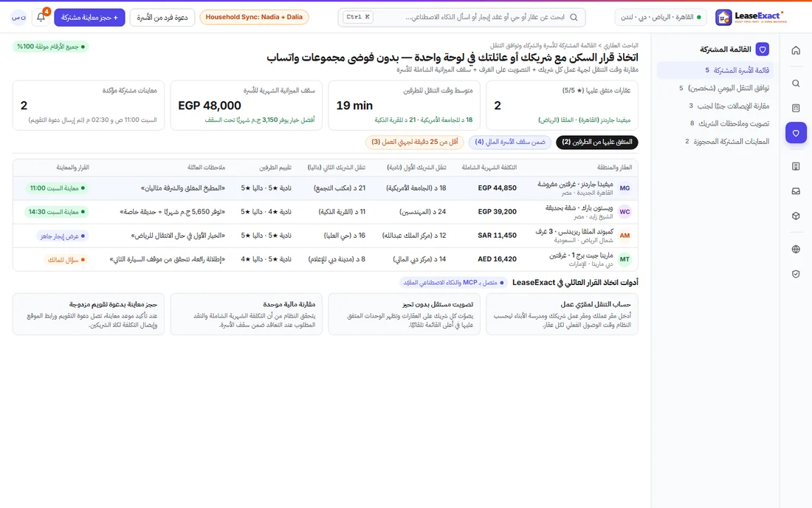
Task: Click cost cell EGP 39,200
Action: tap(497, 212)
